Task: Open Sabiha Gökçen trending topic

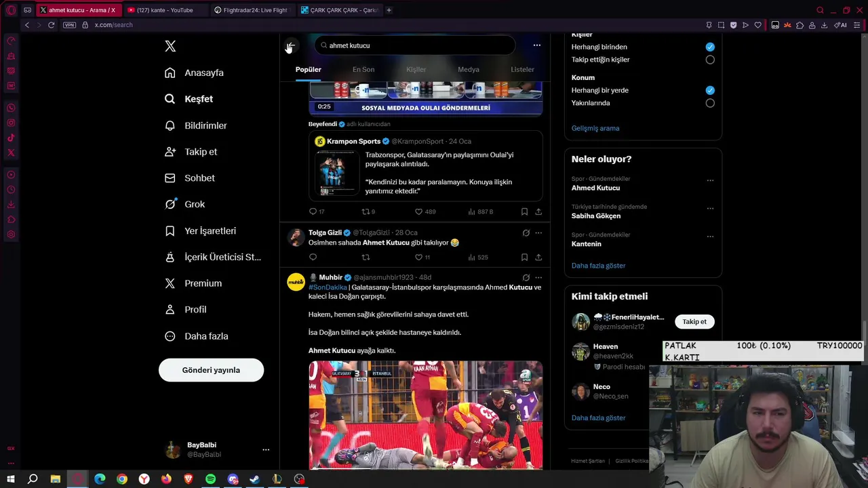Action: click(596, 216)
